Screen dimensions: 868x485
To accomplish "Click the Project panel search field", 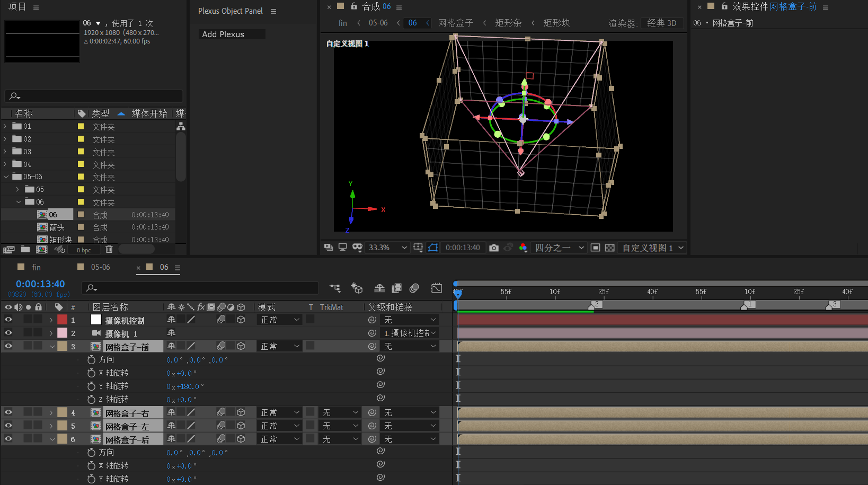I will 94,96.
